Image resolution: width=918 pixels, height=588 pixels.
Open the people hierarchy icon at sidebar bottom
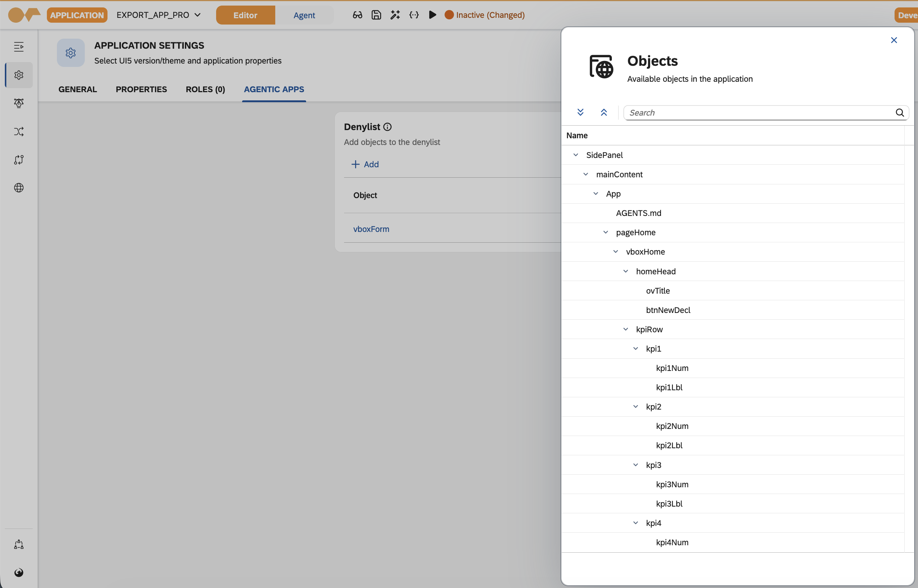tap(19, 544)
